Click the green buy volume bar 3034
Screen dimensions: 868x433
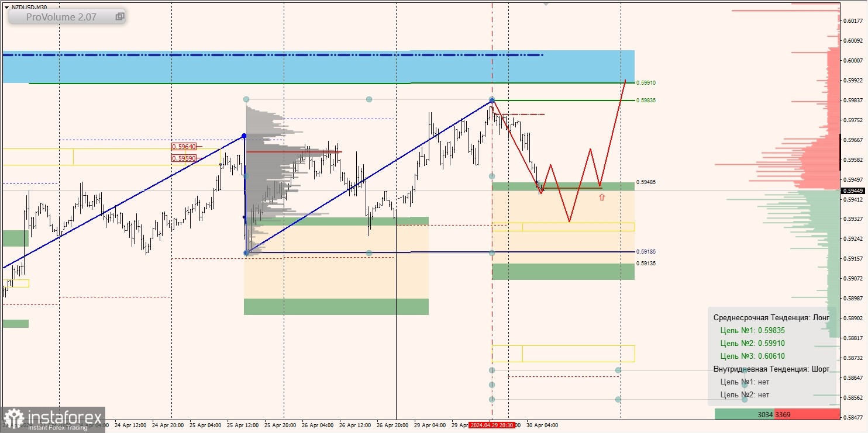click(x=745, y=414)
